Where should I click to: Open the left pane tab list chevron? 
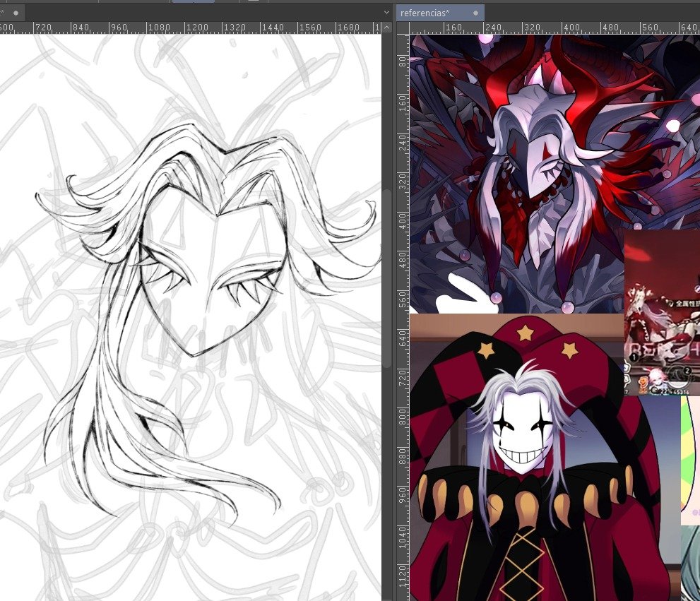(386, 13)
